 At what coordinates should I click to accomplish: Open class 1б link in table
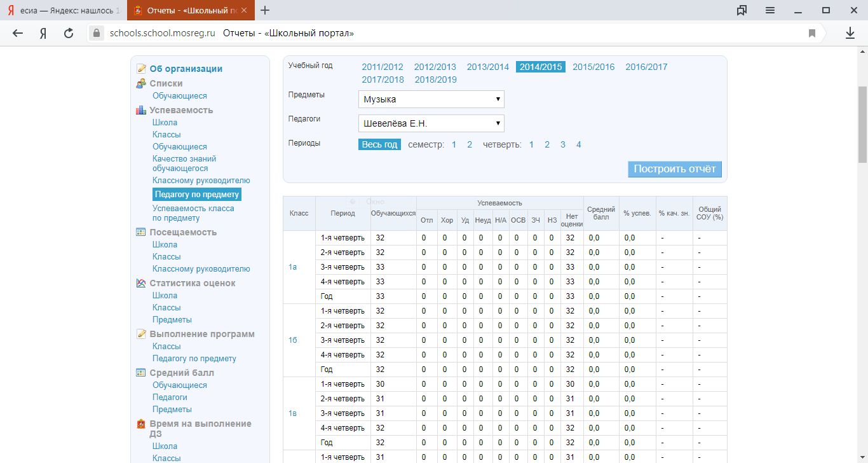(293, 340)
